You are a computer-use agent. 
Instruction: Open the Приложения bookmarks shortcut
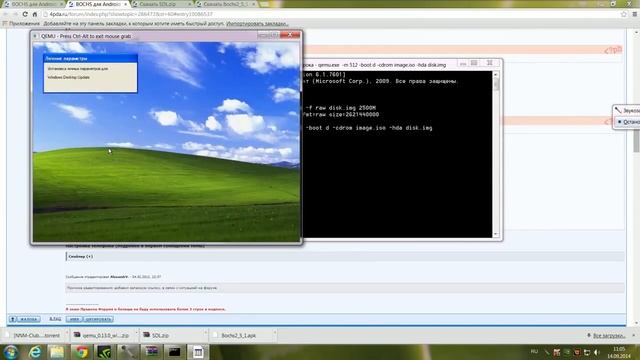coord(21,24)
